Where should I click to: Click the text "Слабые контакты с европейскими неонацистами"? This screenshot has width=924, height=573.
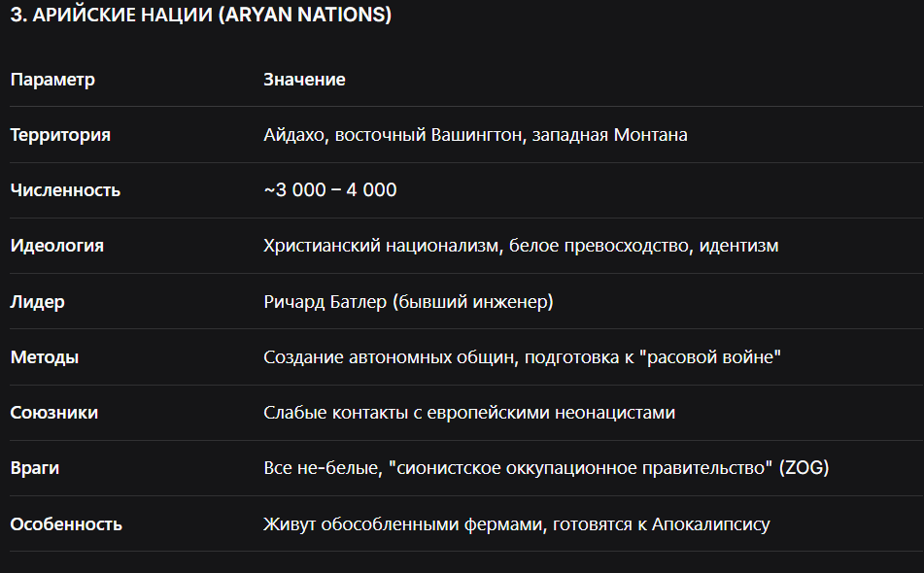coord(469,412)
